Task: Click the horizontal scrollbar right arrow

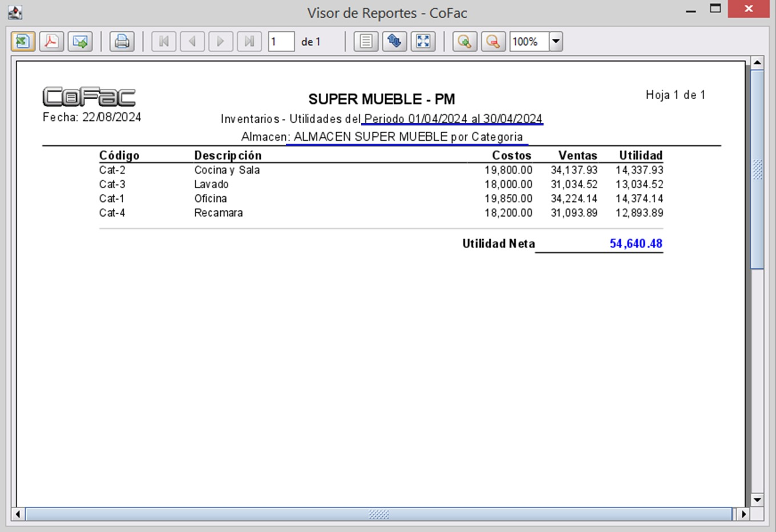Action: pyautogui.click(x=743, y=514)
